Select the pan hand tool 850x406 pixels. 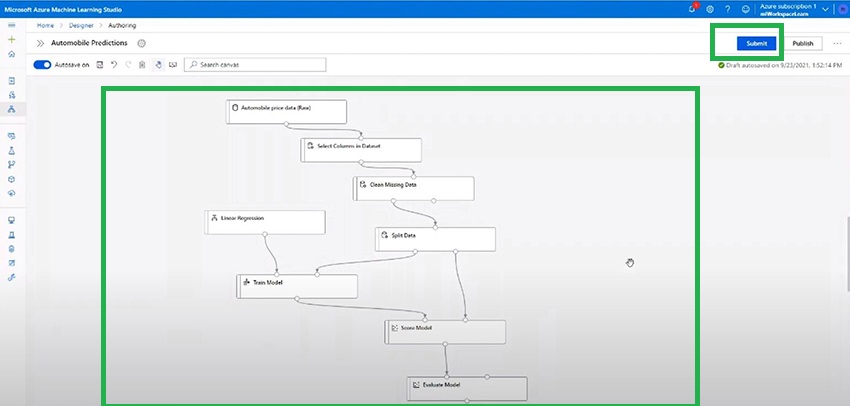[158, 65]
